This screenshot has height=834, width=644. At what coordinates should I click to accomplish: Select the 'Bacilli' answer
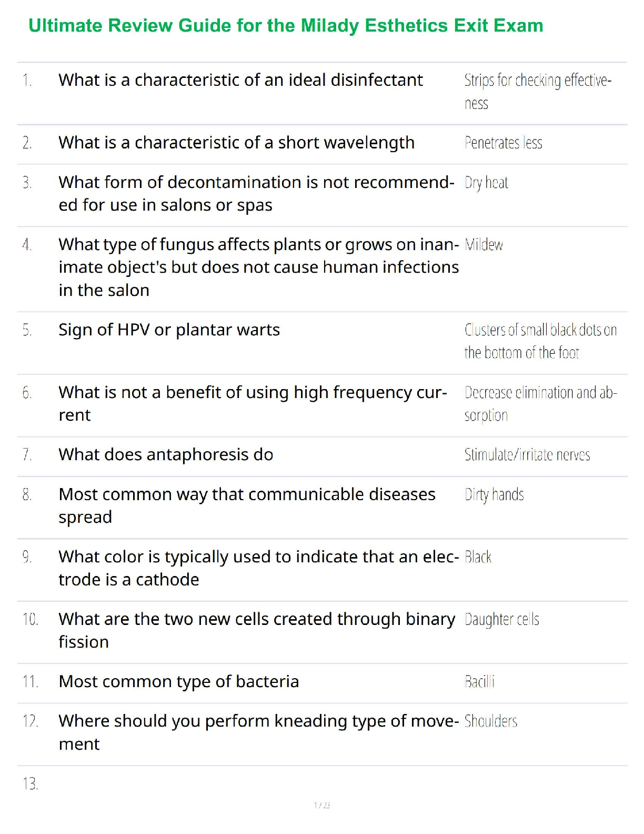(479, 682)
